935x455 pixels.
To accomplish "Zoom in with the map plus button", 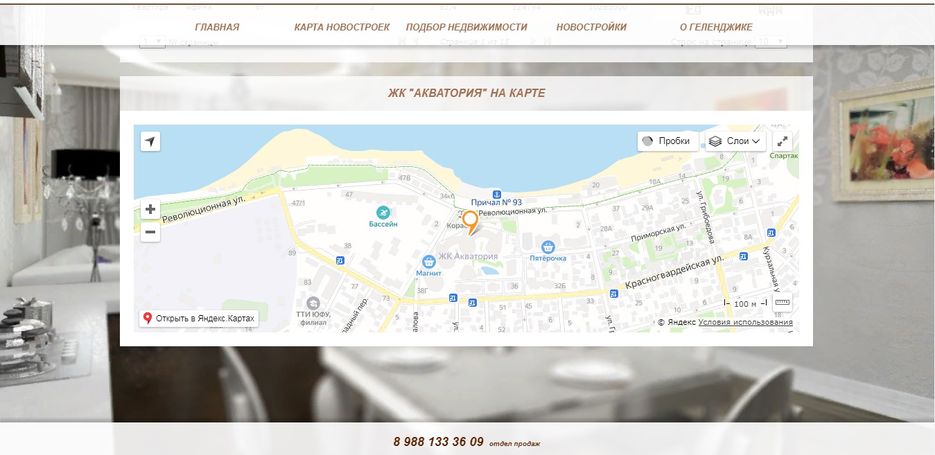I will click(x=150, y=209).
